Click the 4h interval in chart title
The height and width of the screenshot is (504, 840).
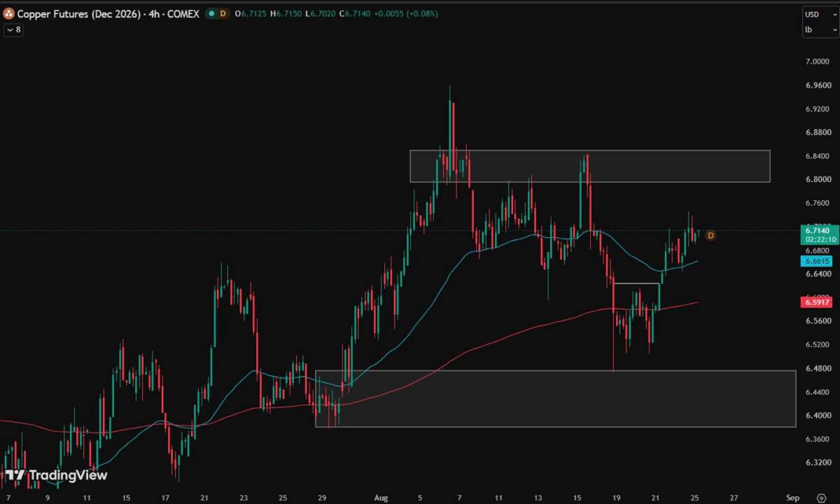click(155, 13)
